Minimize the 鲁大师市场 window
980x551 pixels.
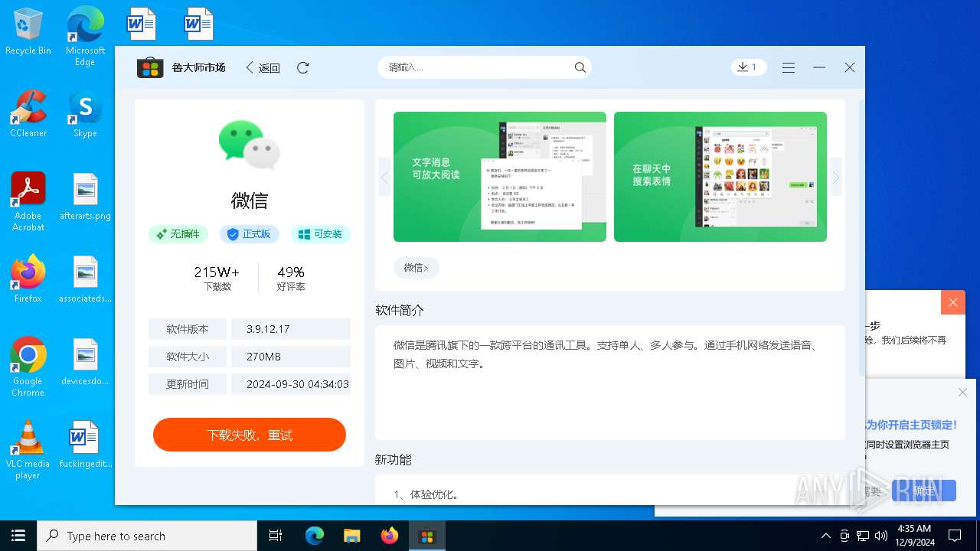pos(819,67)
